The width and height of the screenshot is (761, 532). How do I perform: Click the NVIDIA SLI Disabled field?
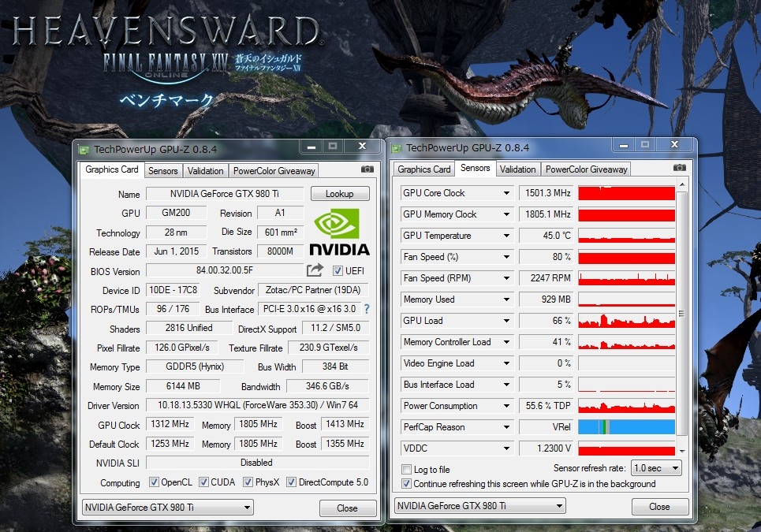point(257,463)
